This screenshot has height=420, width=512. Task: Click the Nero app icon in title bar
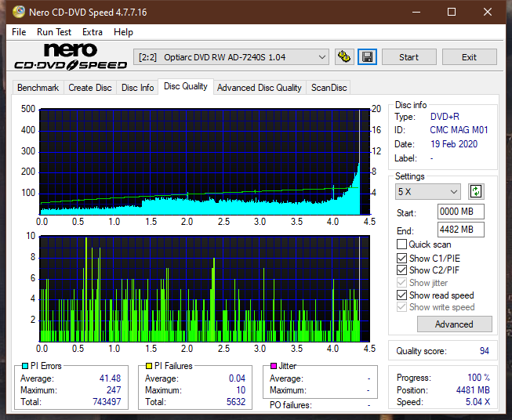19,12
